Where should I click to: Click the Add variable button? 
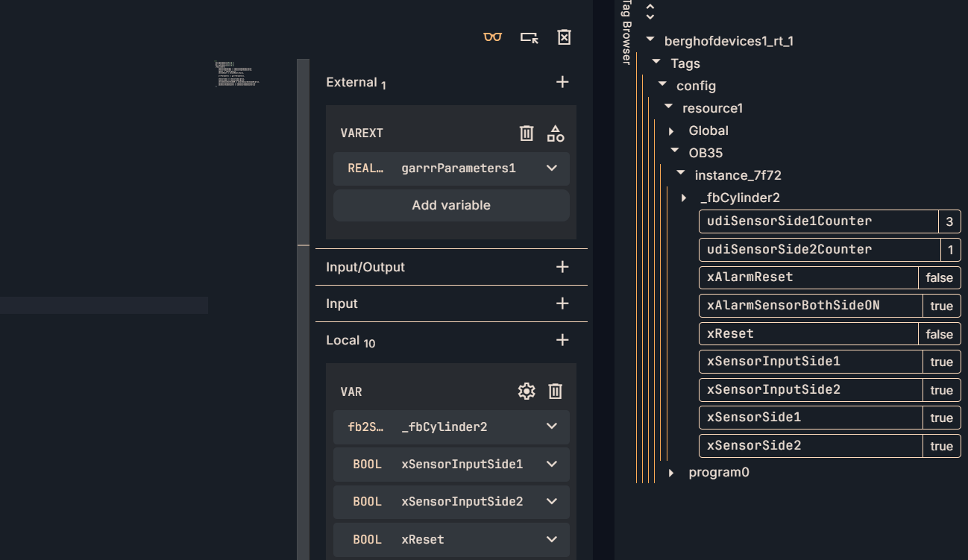click(x=451, y=205)
